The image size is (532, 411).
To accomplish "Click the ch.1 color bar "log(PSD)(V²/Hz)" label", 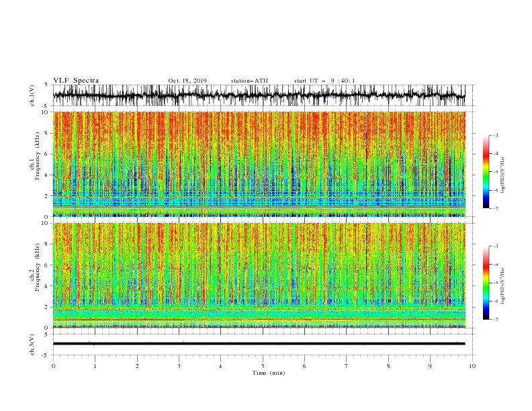I will pyautogui.click(x=503, y=175).
